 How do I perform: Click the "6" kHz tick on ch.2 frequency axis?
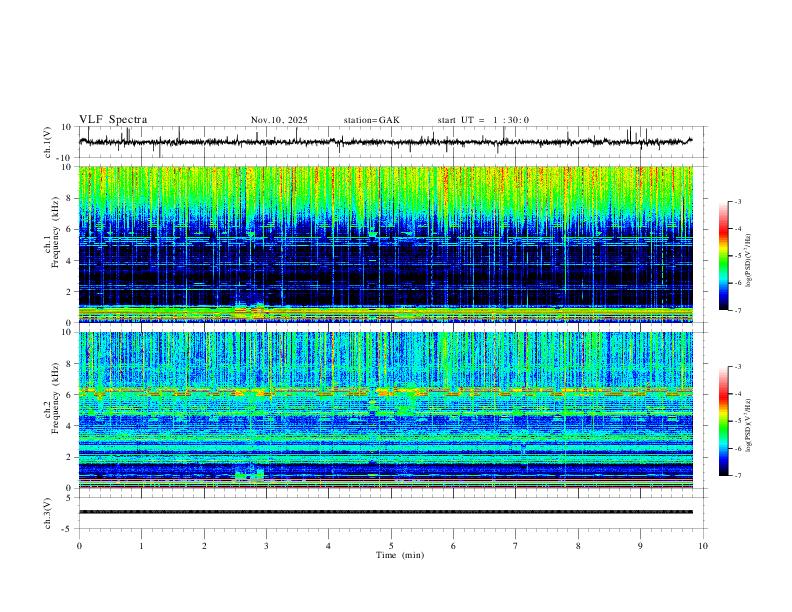pos(69,395)
